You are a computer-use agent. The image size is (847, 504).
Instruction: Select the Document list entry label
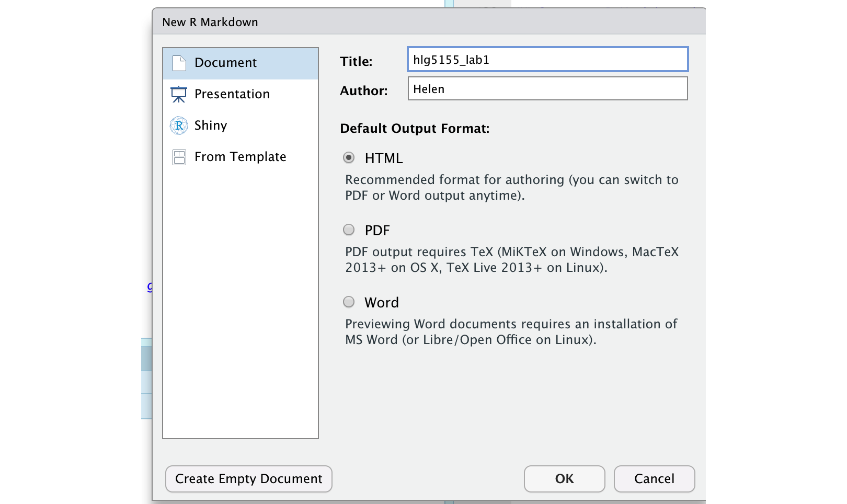225,63
